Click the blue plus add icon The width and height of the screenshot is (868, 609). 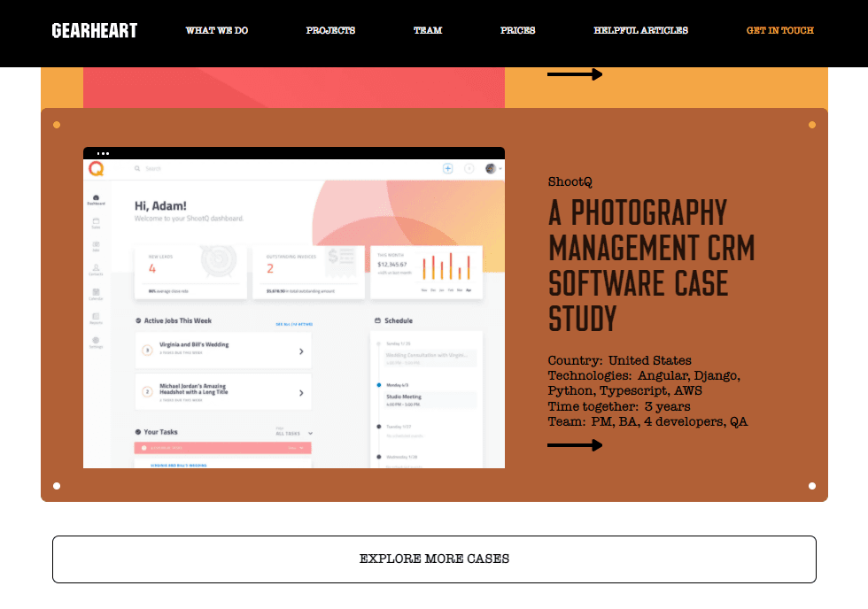point(447,168)
